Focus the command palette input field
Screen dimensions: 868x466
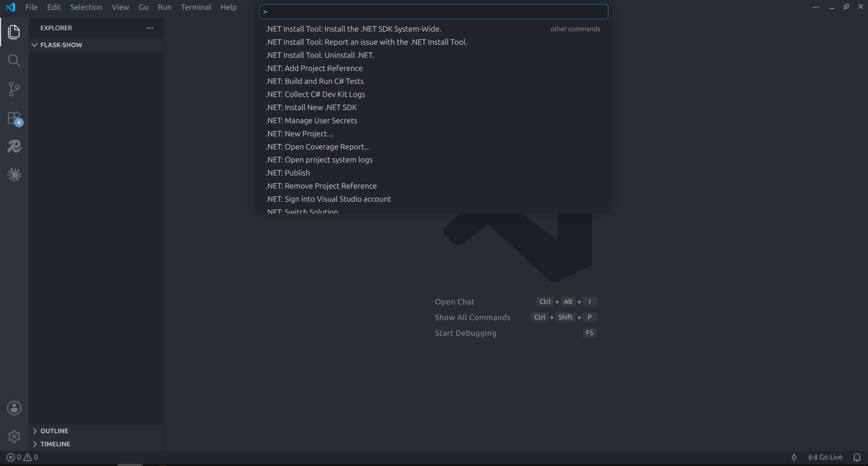click(434, 12)
